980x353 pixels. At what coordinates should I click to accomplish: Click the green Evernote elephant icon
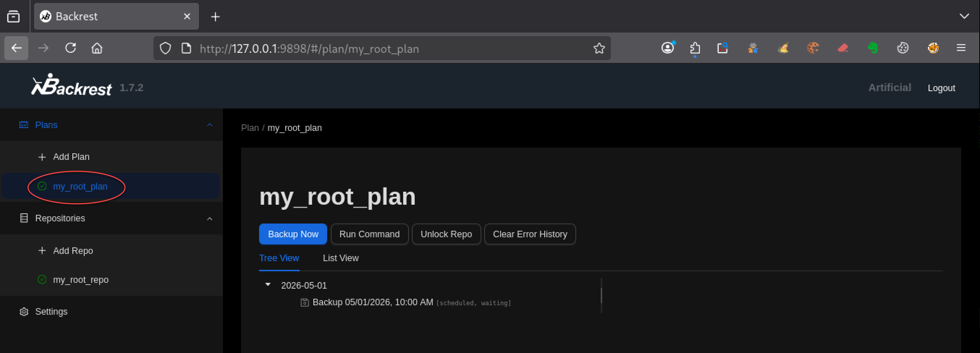873,48
